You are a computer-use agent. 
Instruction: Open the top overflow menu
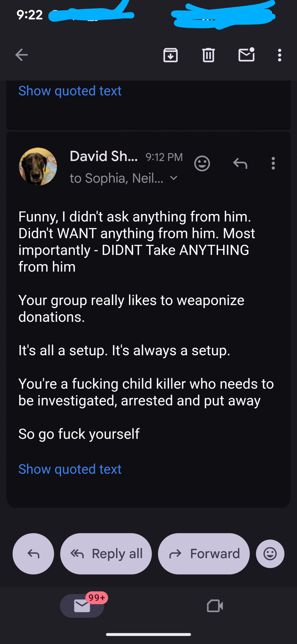[x=279, y=55]
